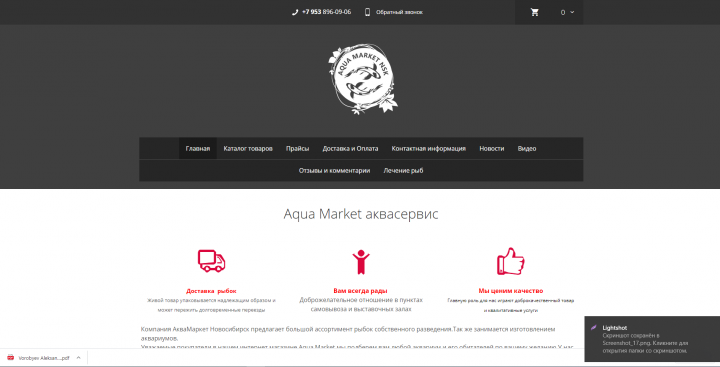This screenshot has height=367, width=720.
Task: Open the Vorobyev Aleksan...pdf download
Action: (x=44, y=358)
